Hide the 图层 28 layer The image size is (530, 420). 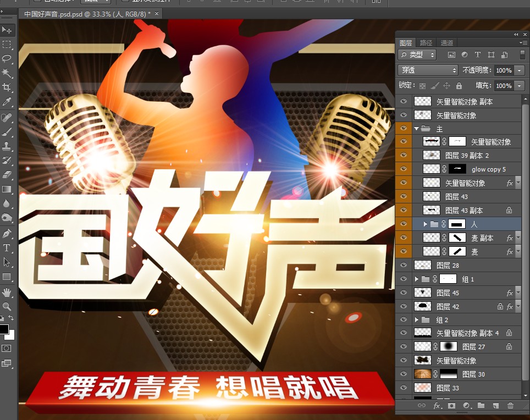pyautogui.click(x=404, y=265)
